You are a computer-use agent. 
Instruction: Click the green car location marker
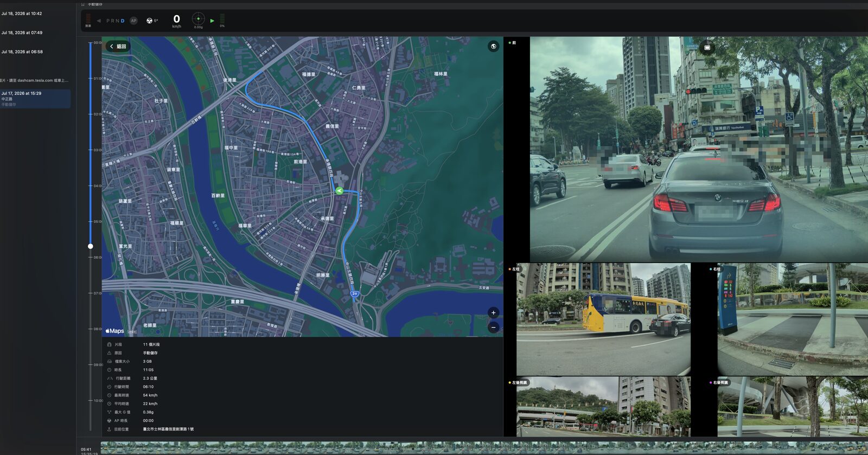pos(339,190)
